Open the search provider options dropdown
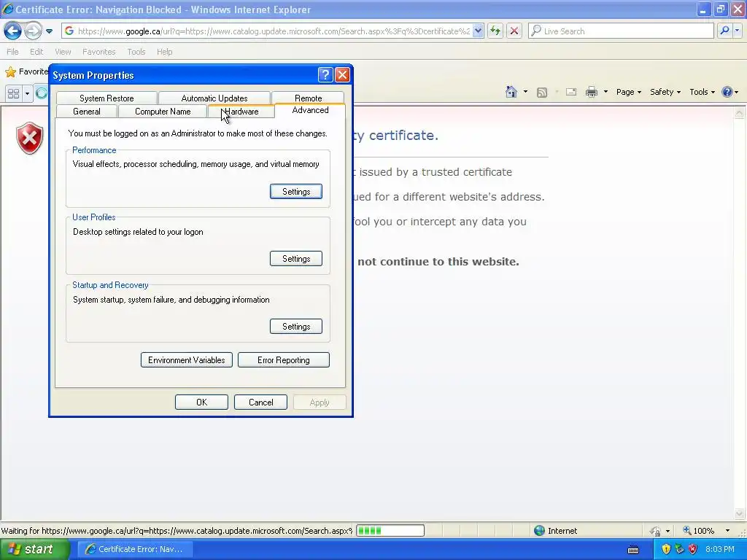The height and width of the screenshot is (560, 747). pyautogui.click(x=737, y=31)
